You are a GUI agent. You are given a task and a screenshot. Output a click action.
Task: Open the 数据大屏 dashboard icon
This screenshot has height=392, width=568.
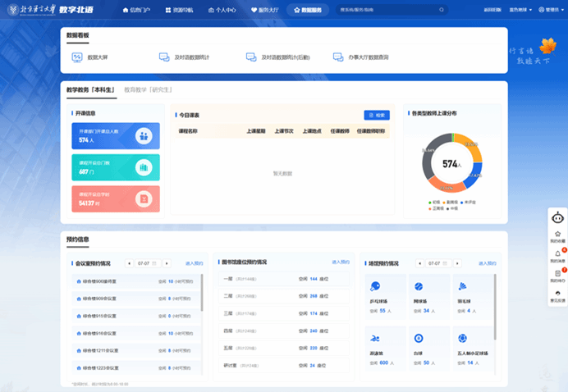[x=77, y=57]
